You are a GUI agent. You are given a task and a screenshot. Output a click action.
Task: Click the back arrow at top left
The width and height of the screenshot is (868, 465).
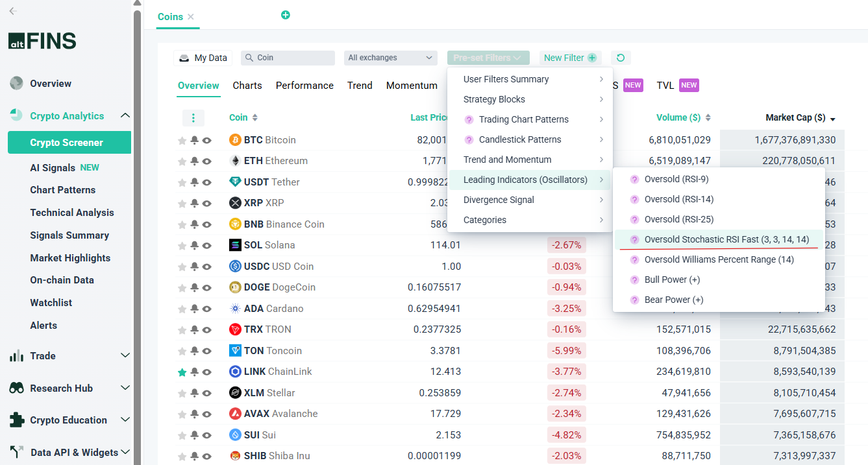(13, 10)
